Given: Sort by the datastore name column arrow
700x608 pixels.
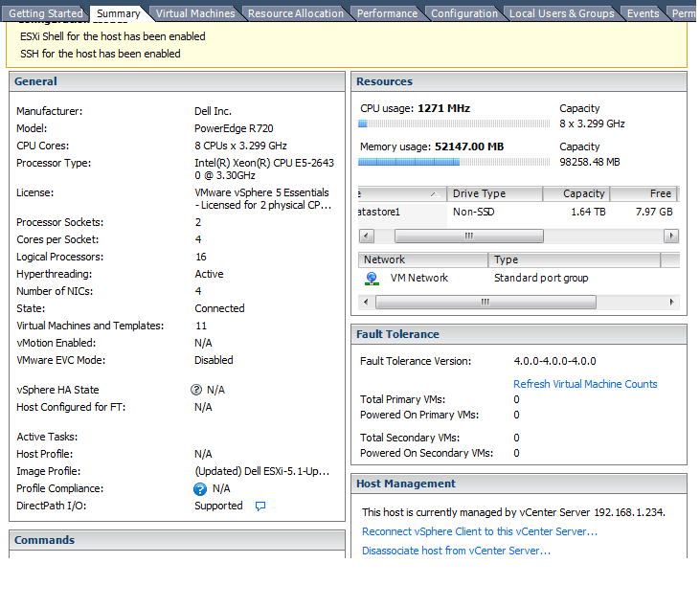Looking at the screenshot, I should coord(435,194).
